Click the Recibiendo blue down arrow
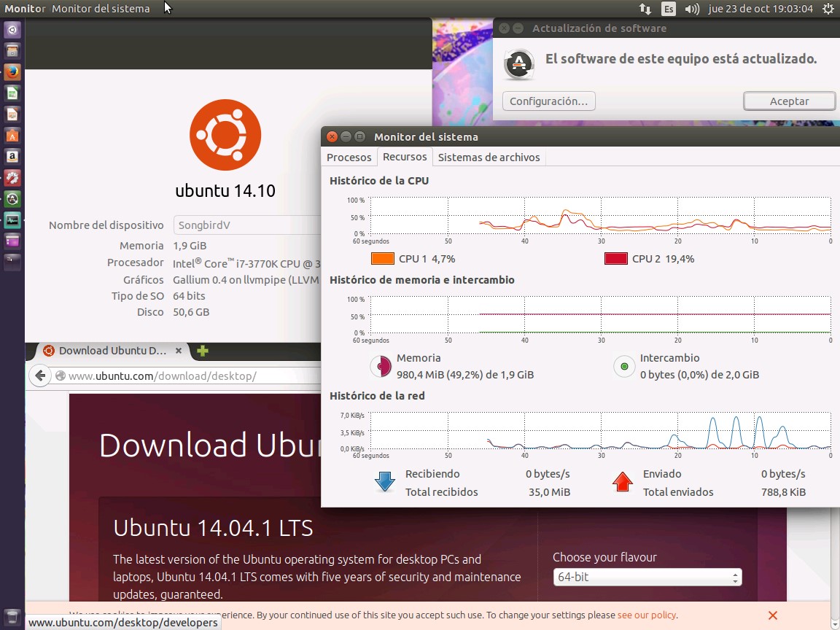840x630 pixels. (385, 481)
